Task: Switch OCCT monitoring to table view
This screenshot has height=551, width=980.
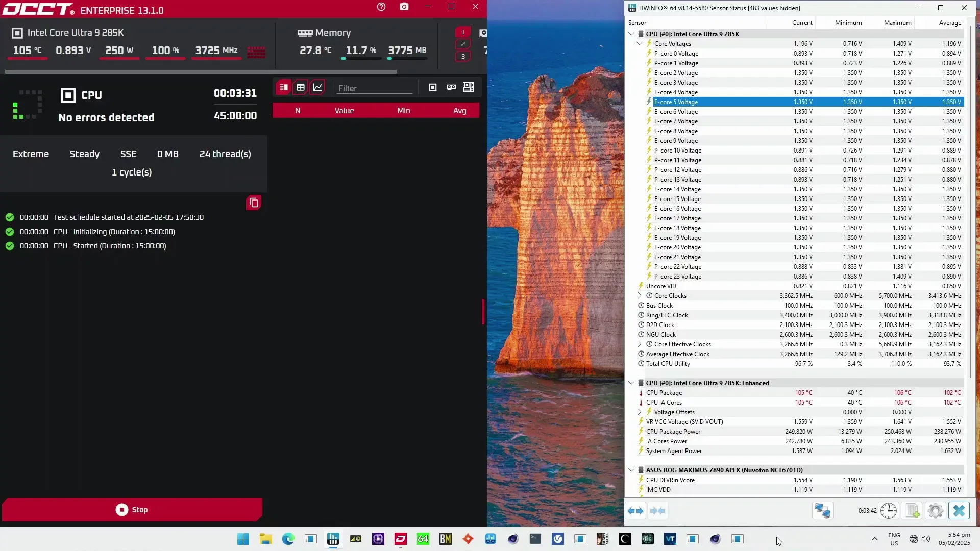Action: click(301, 87)
